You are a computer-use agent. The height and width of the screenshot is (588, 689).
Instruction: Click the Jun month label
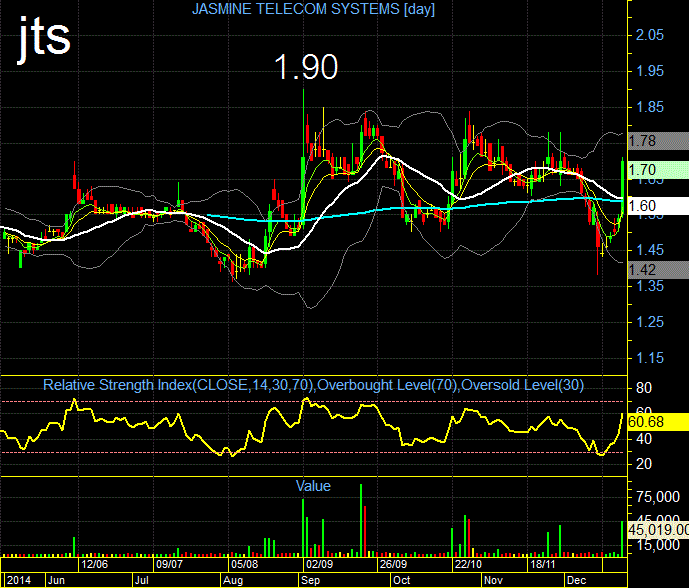pyautogui.click(x=56, y=581)
